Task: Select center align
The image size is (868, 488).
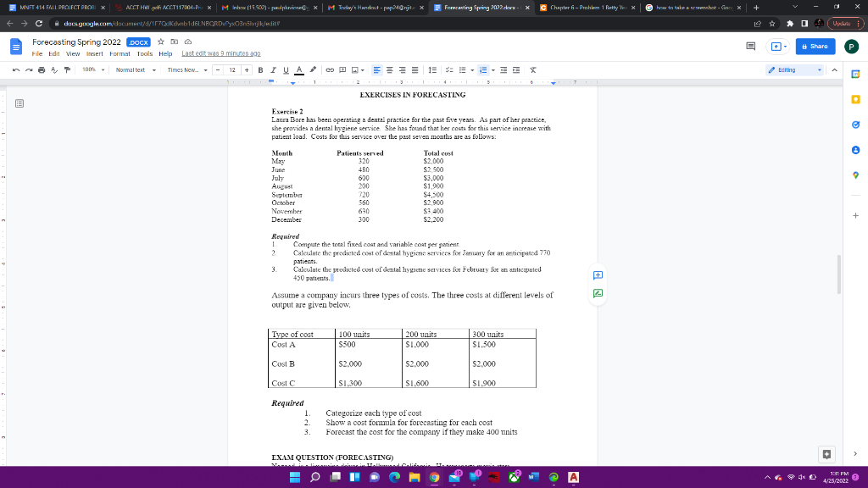Action: [389, 69]
